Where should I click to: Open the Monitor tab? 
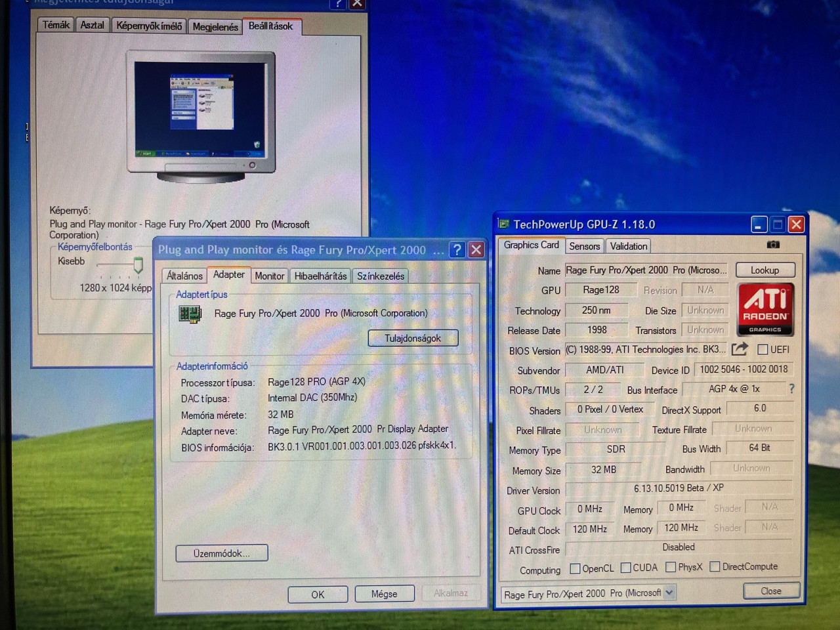(269, 276)
